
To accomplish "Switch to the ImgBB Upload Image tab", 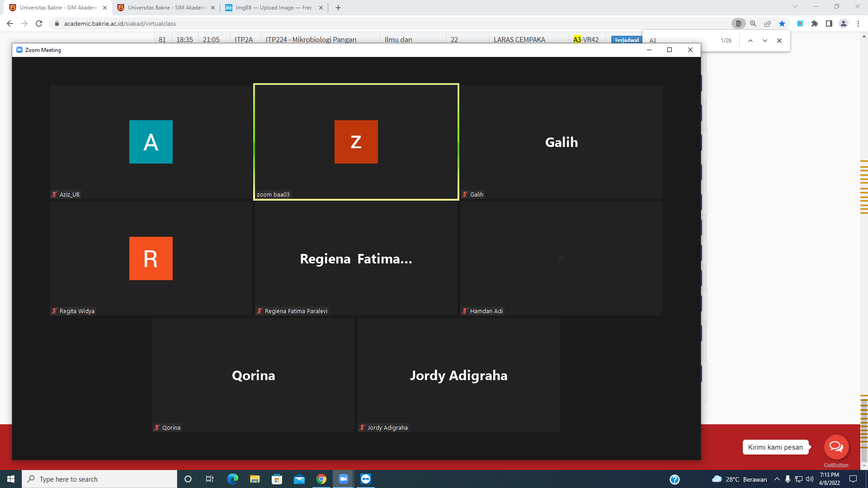I will (274, 8).
